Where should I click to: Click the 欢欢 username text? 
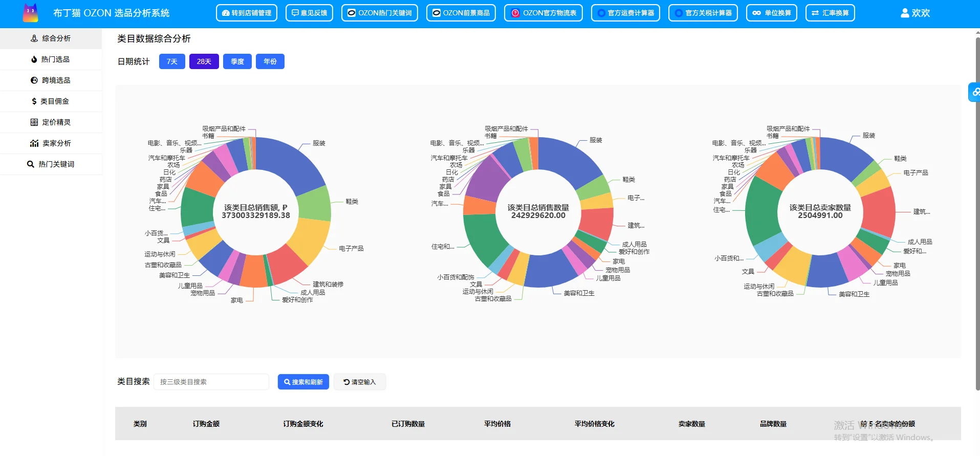(x=921, y=13)
